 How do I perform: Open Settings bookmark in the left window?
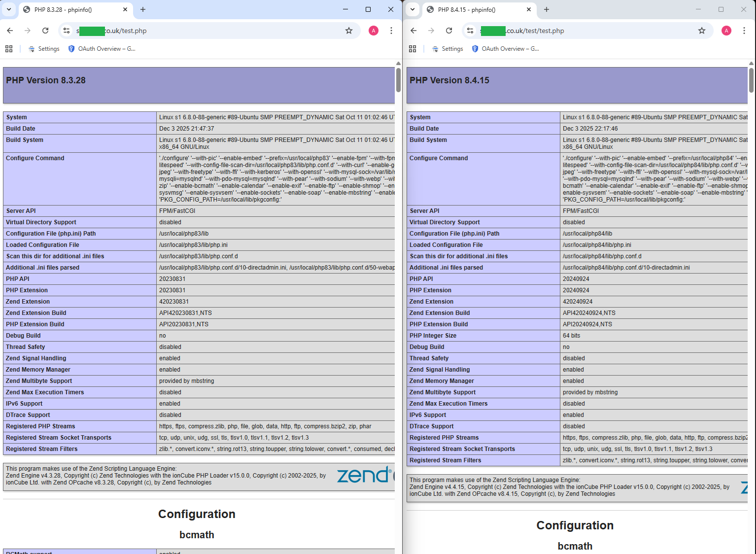[x=44, y=49]
